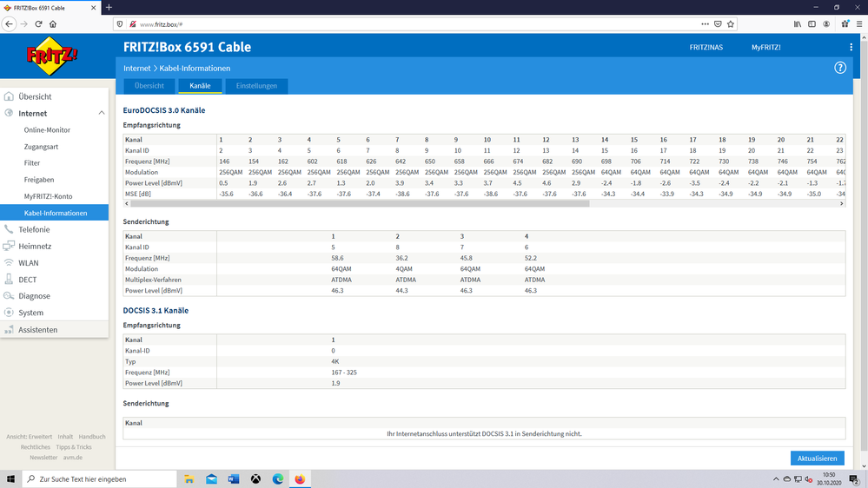This screenshot has height=488, width=868.
Task: Click the Inhalt footer link
Action: 65,437
